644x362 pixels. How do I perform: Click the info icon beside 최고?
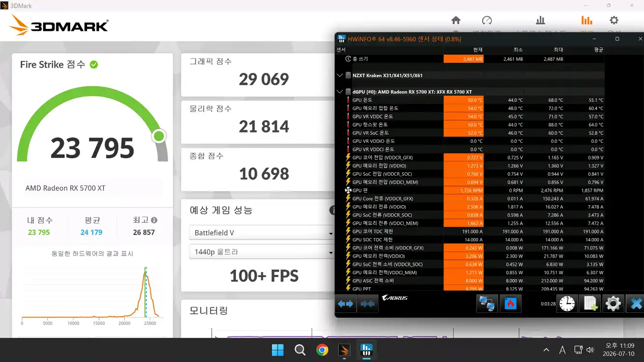(154, 220)
